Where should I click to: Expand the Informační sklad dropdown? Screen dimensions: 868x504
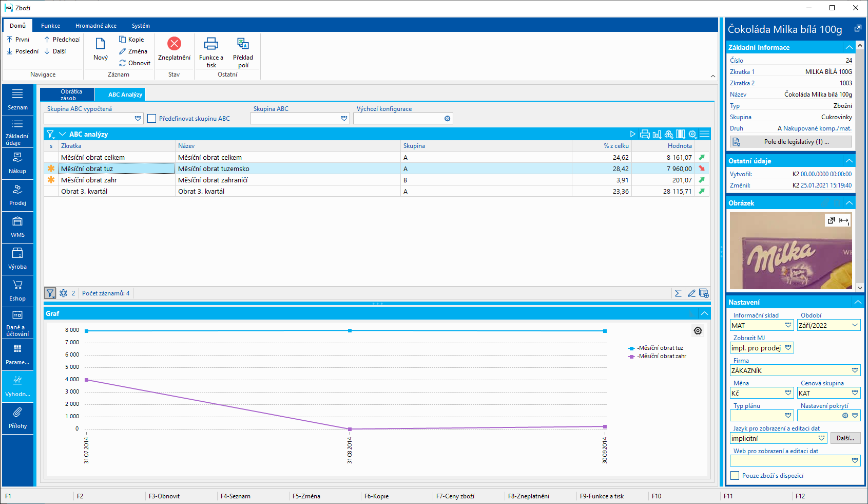tap(788, 325)
